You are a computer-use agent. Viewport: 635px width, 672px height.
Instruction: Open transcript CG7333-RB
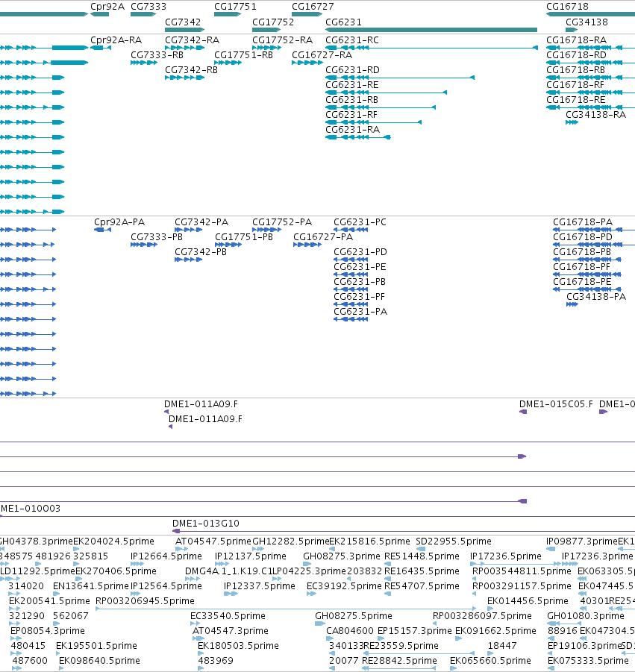tap(157, 55)
